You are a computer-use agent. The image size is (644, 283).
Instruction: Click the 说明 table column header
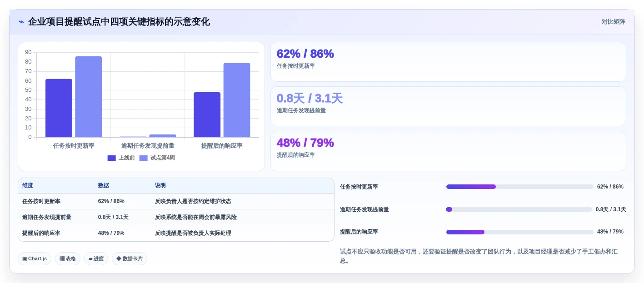160,185
